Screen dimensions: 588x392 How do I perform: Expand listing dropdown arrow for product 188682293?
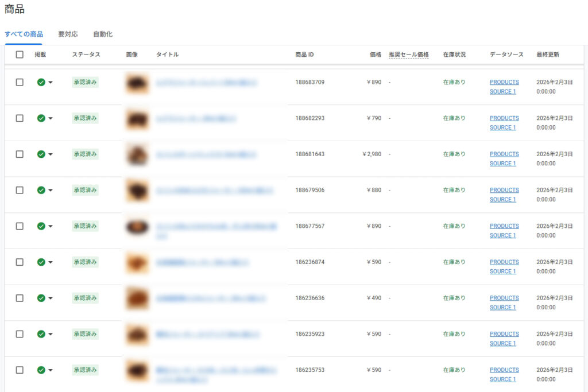coord(51,118)
